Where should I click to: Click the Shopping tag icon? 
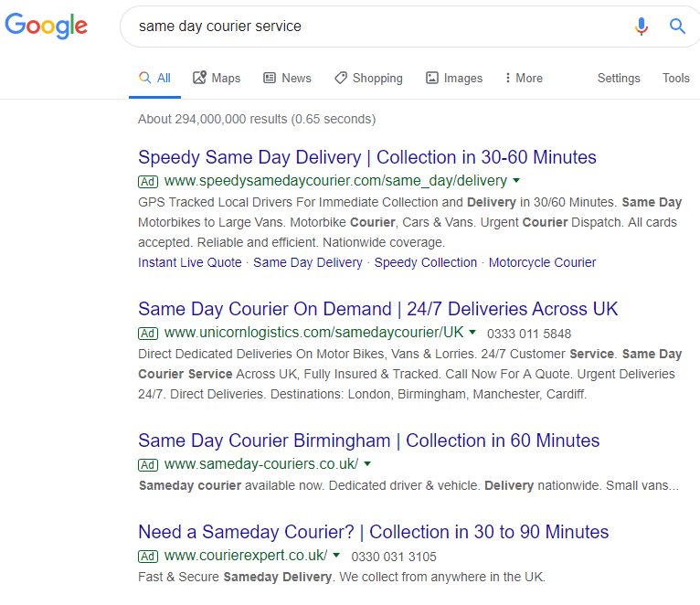click(x=341, y=78)
